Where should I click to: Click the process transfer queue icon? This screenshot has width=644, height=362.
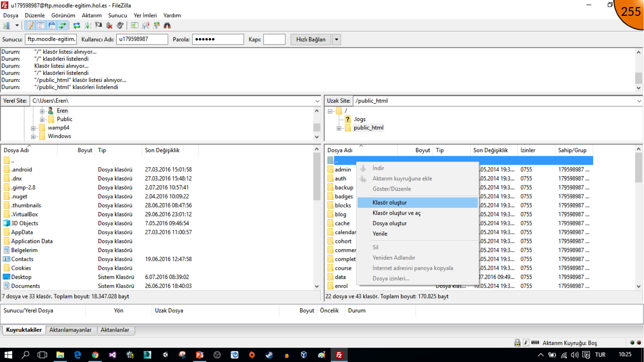point(88,25)
